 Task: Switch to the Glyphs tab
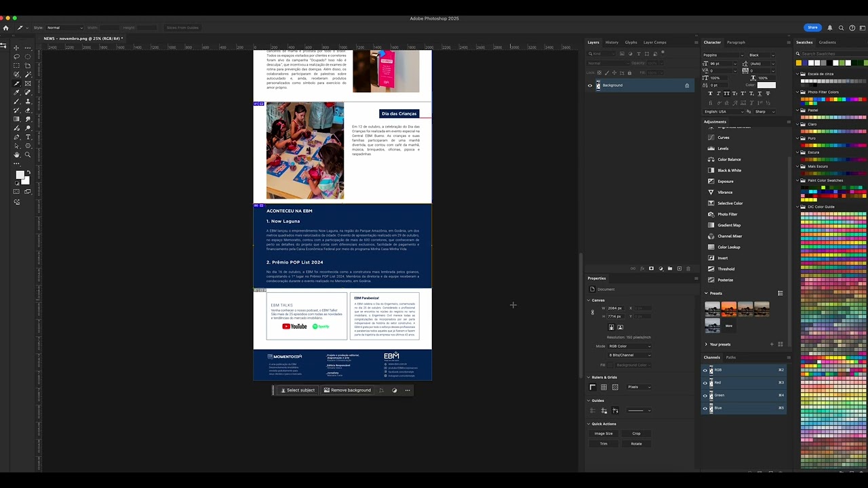pyautogui.click(x=631, y=42)
